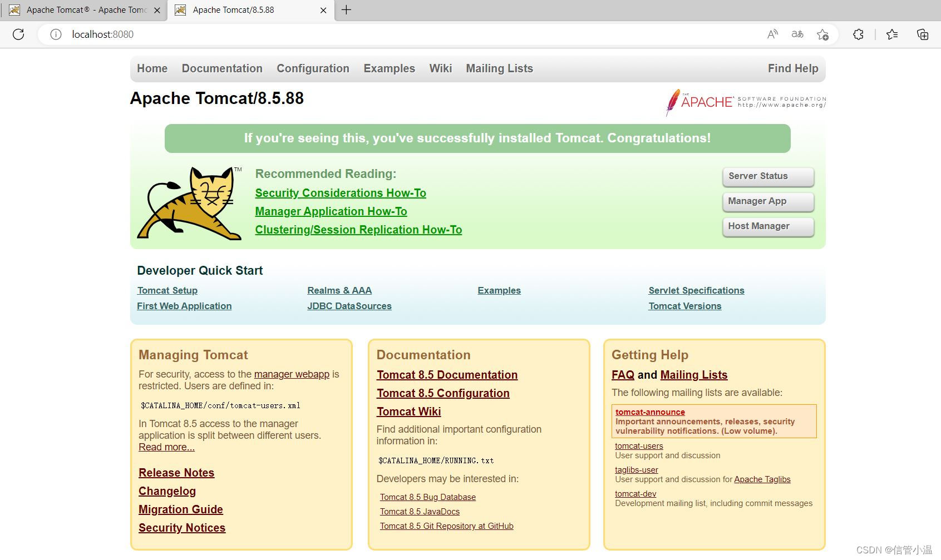Open Examples in the top navigation bar
Image resolution: width=941 pixels, height=560 pixels.
pos(389,68)
